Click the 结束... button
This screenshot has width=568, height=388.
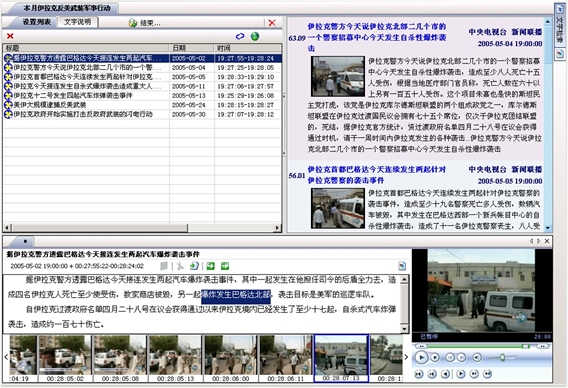click(145, 23)
